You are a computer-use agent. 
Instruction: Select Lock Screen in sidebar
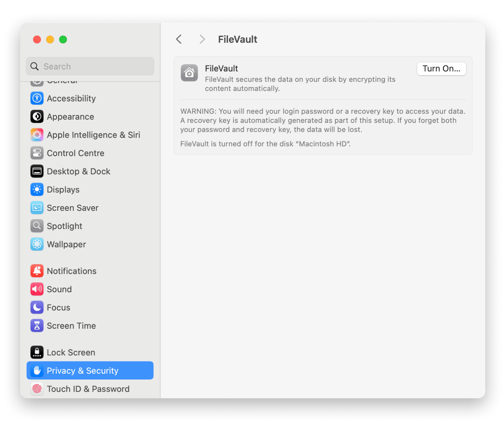click(x=90, y=352)
